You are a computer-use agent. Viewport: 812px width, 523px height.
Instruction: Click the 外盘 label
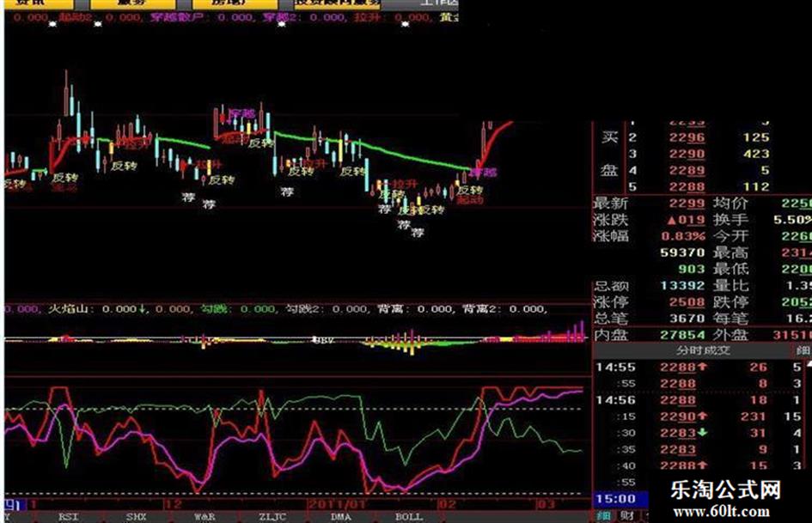click(x=730, y=335)
